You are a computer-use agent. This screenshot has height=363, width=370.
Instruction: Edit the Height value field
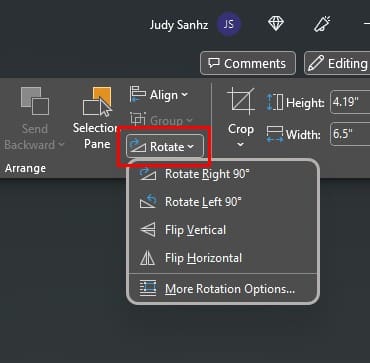pyautogui.click(x=350, y=102)
